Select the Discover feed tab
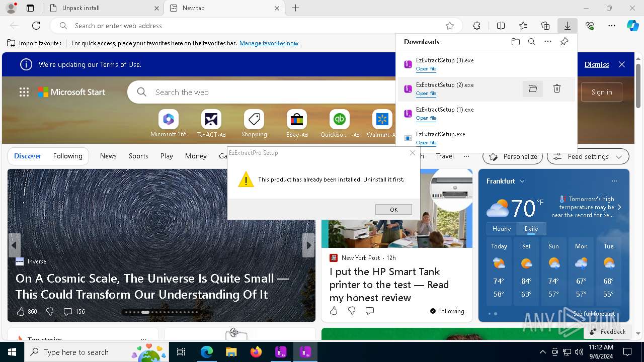Image resolution: width=644 pixels, height=362 pixels. (x=28, y=156)
